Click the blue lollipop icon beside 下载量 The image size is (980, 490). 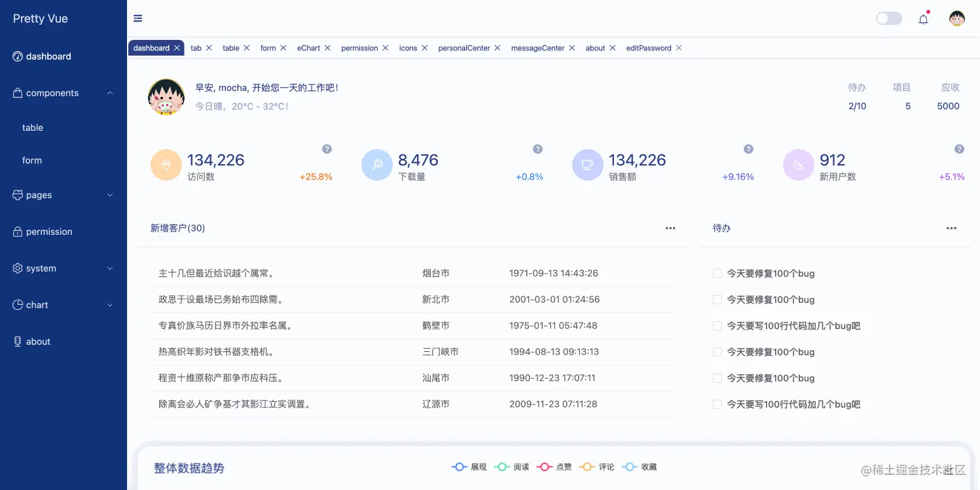377,165
